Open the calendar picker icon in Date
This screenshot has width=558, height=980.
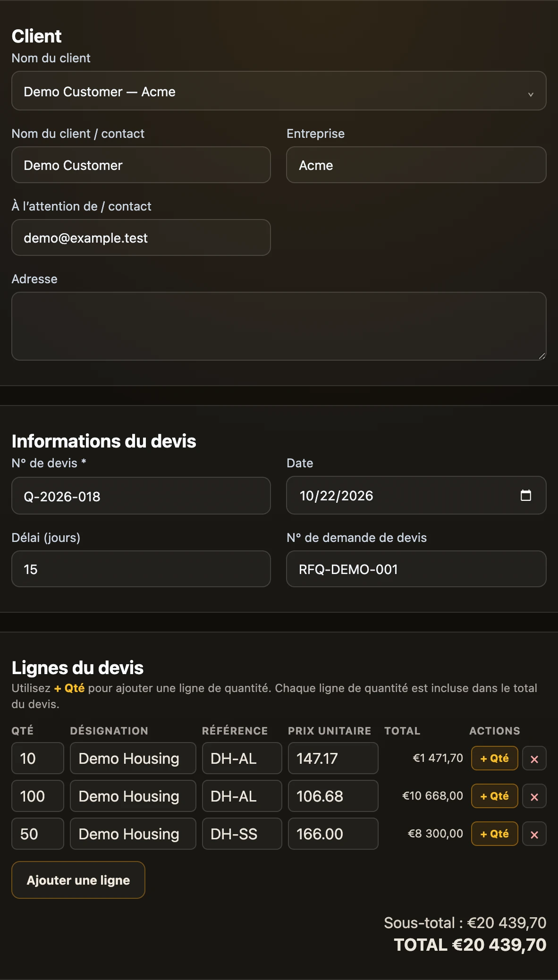[525, 495]
